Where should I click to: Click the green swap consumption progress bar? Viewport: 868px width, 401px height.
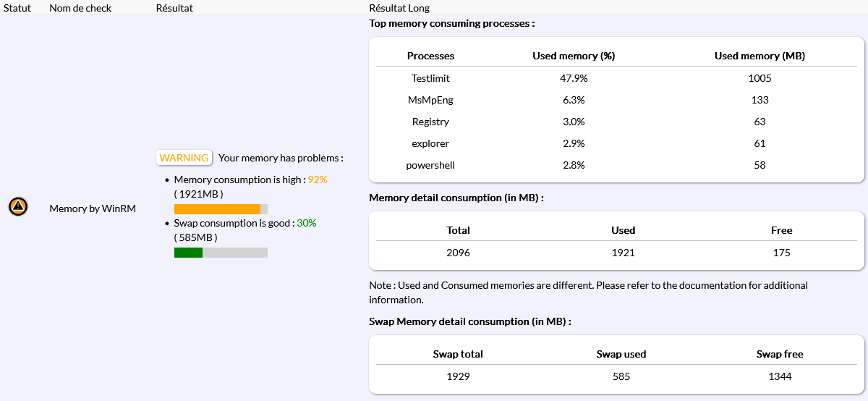coord(189,253)
